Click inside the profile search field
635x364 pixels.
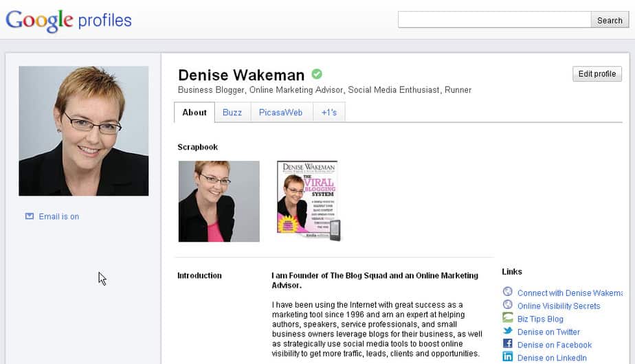[x=495, y=20]
